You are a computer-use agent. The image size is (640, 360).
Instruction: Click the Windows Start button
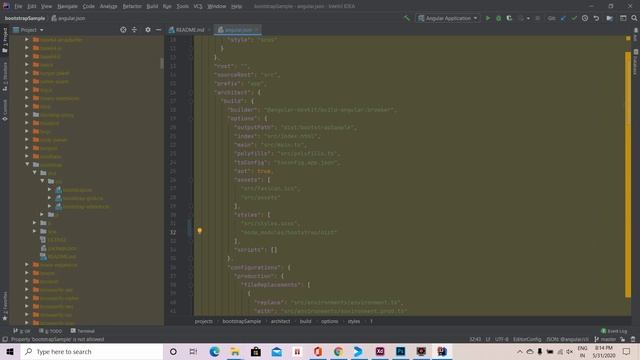coord(10,351)
